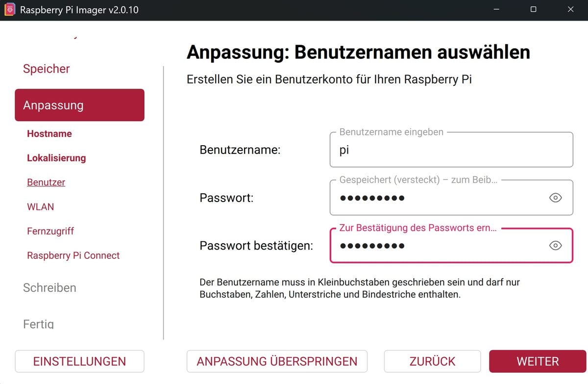Open EINSTELLUNGEN at bottom left
Viewport: 588px width, 384px height.
79,361
